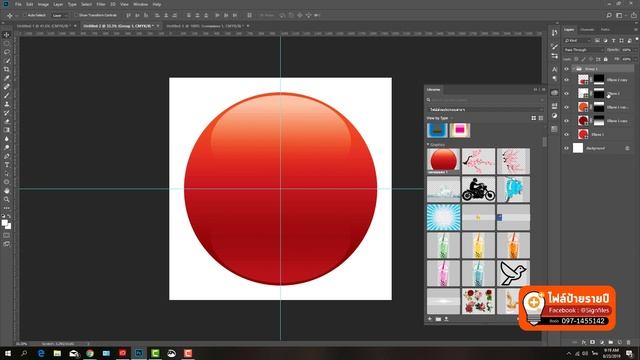
Task: Switch to the first Untitled-1 document tab
Action: (44, 26)
